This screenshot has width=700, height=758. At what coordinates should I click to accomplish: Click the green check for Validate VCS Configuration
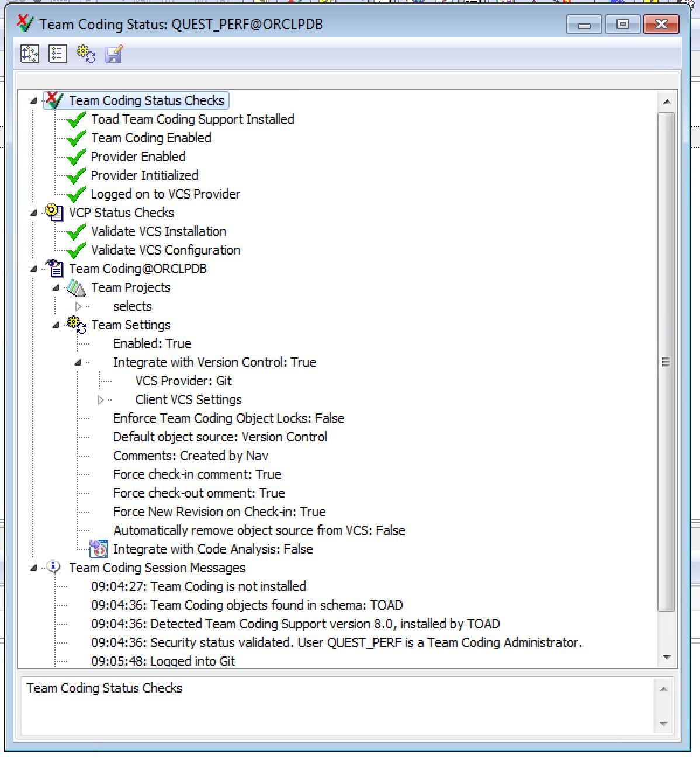[76, 250]
